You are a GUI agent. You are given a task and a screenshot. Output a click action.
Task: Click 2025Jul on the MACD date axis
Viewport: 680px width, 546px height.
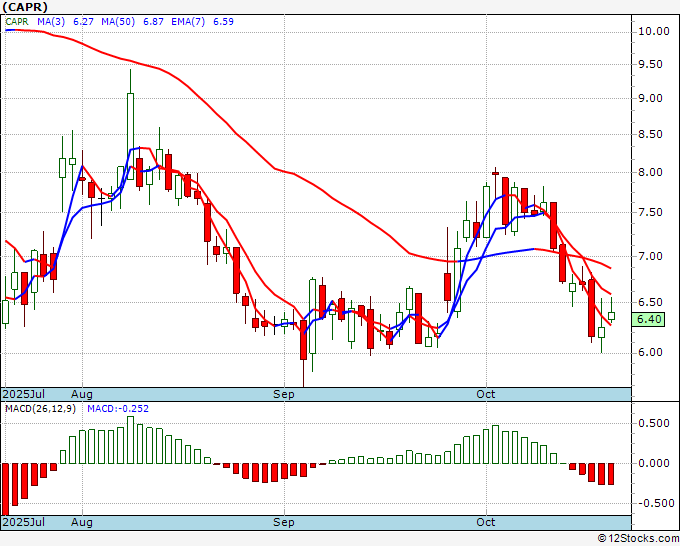click(x=23, y=522)
